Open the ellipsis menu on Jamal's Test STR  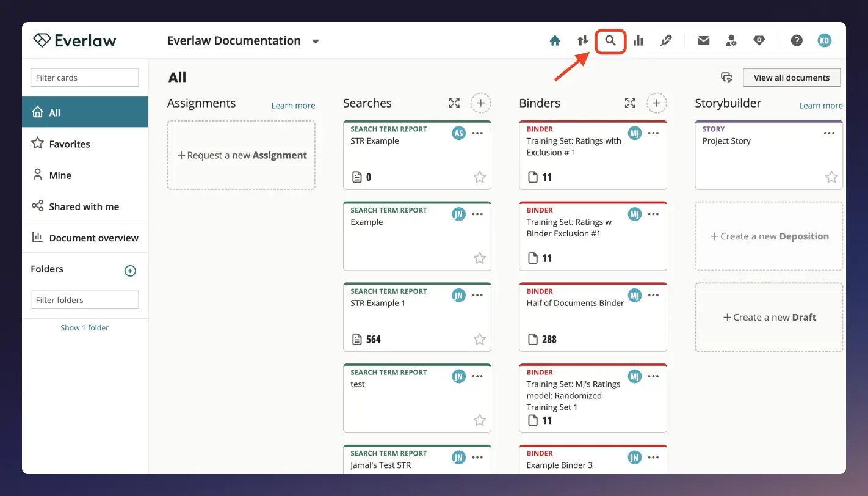tap(477, 457)
